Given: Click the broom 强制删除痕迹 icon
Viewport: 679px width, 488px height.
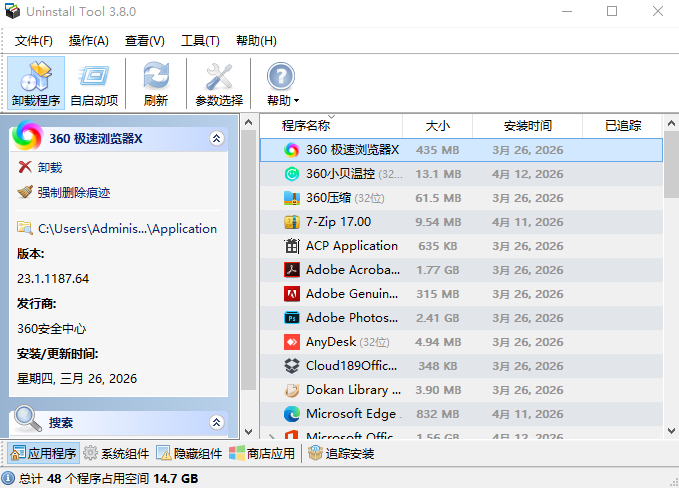Looking at the screenshot, I should [25, 192].
